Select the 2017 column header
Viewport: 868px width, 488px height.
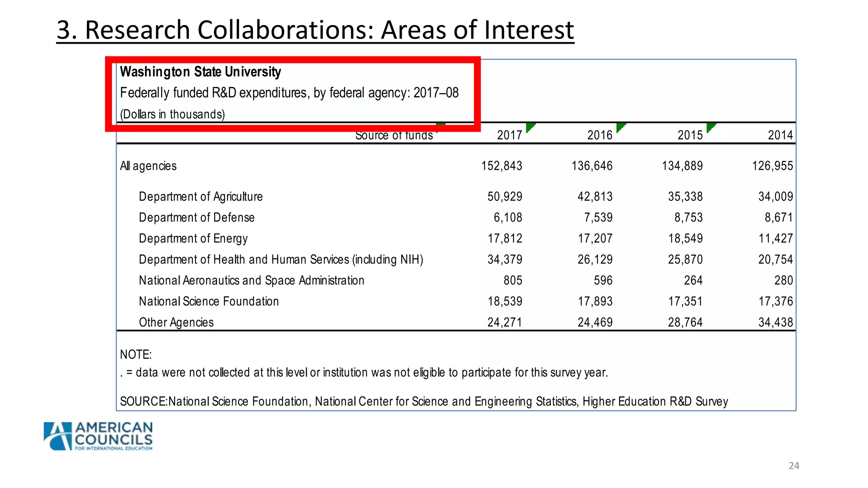click(x=509, y=135)
